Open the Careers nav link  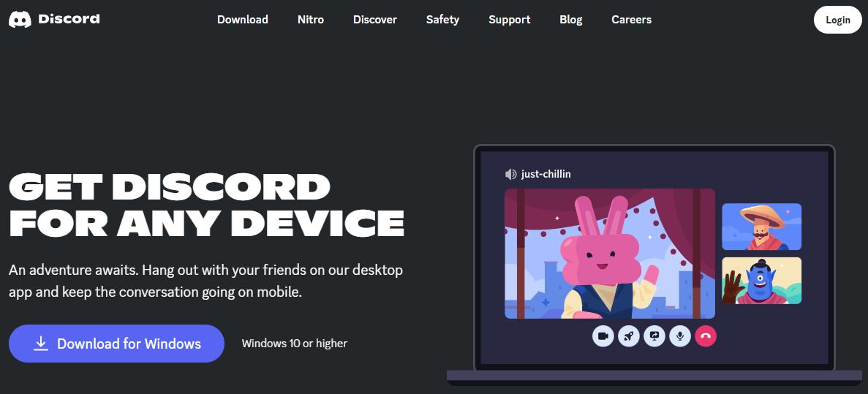(631, 19)
